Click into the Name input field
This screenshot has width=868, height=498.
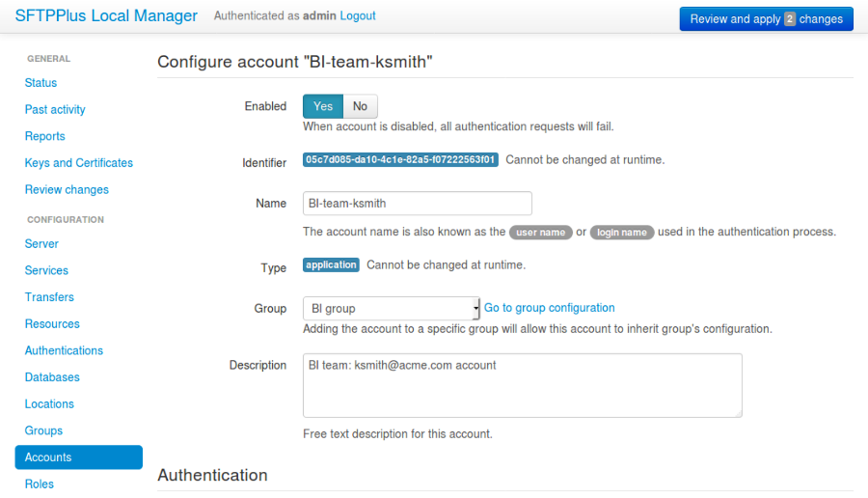(x=417, y=204)
